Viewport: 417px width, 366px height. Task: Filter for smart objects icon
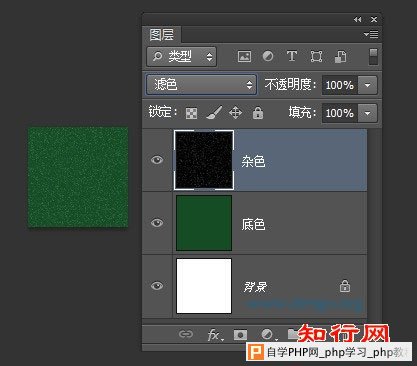tap(340, 56)
